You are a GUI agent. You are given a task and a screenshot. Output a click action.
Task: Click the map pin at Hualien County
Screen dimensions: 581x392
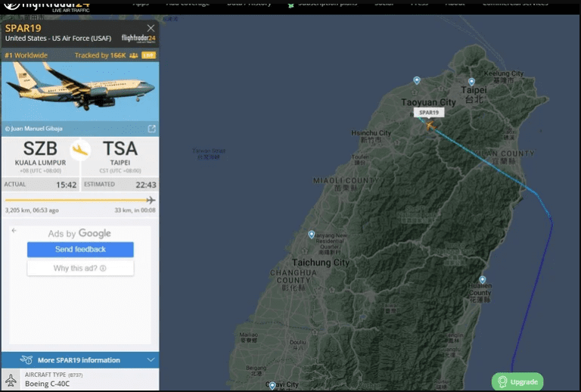(x=482, y=279)
